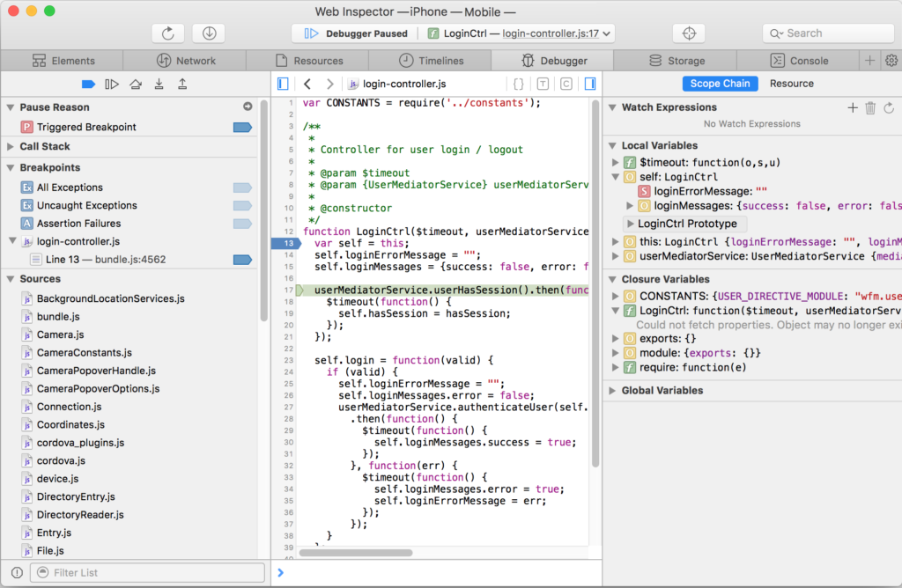The image size is (902, 588).
Task: Click the step into debugger icon
Action: [x=159, y=84]
